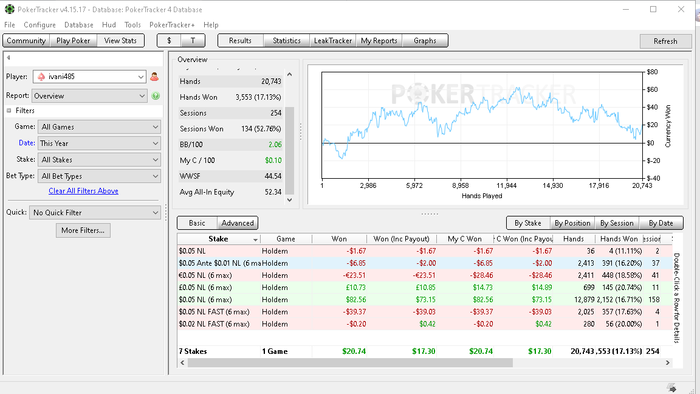
Task: Open the Game filter dropdown
Action: point(99,127)
